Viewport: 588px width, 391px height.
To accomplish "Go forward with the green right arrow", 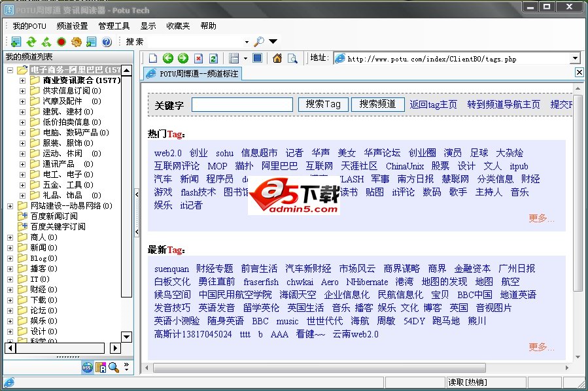I will pyautogui.click(x=183, y=58).
